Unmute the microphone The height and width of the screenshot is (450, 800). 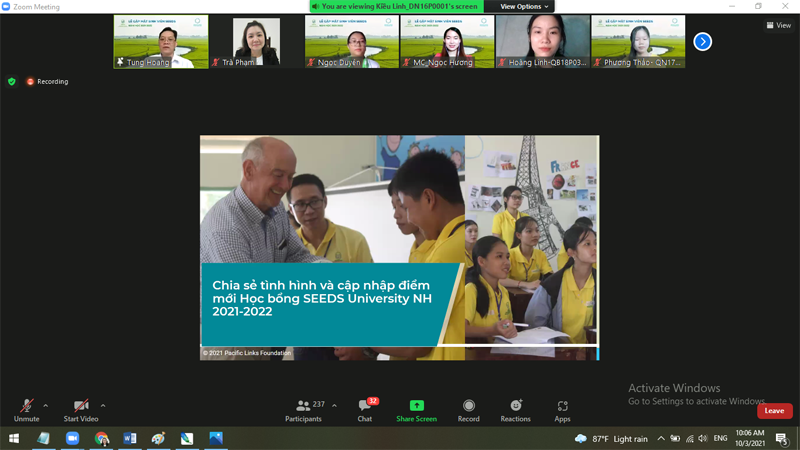pos(27,410)
